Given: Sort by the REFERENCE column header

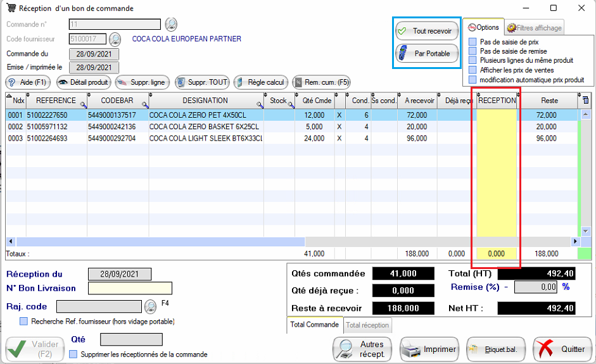Looking at the screenshot, I should click(56, 101).
